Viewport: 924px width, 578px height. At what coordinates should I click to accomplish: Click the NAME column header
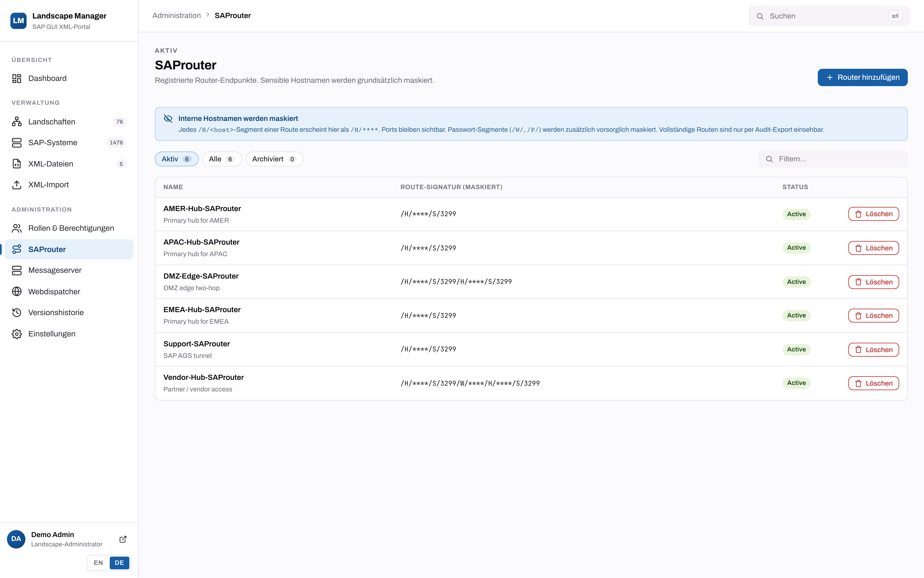(173, 187)
